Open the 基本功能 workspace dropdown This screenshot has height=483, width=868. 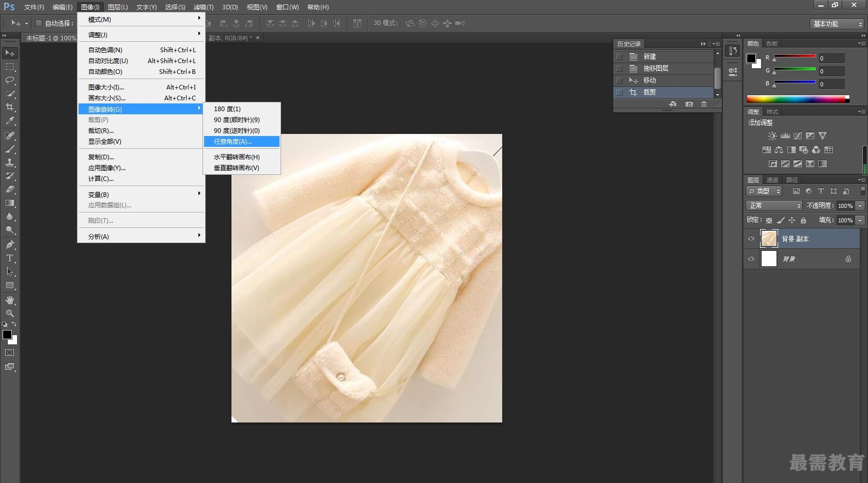(837, 24)
